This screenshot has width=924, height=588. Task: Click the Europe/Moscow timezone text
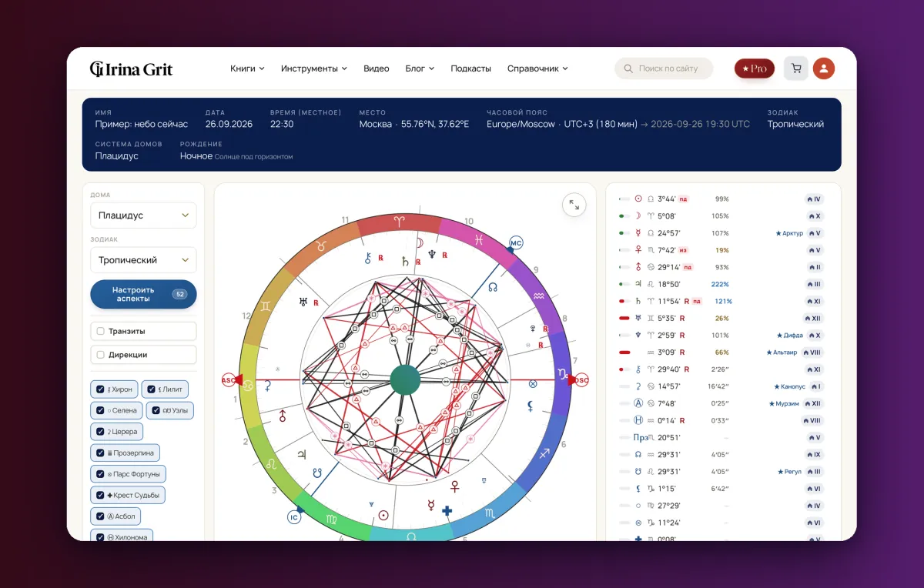click(521, 124)
